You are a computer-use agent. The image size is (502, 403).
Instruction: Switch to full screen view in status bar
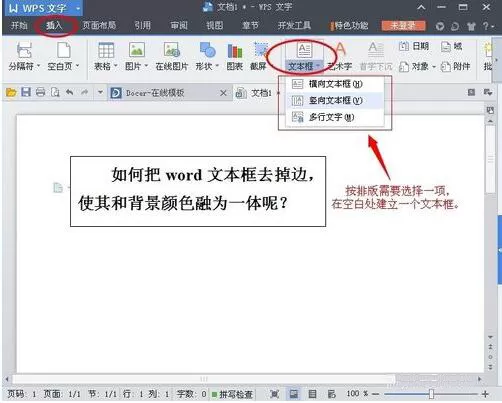(x=274, y=394)
